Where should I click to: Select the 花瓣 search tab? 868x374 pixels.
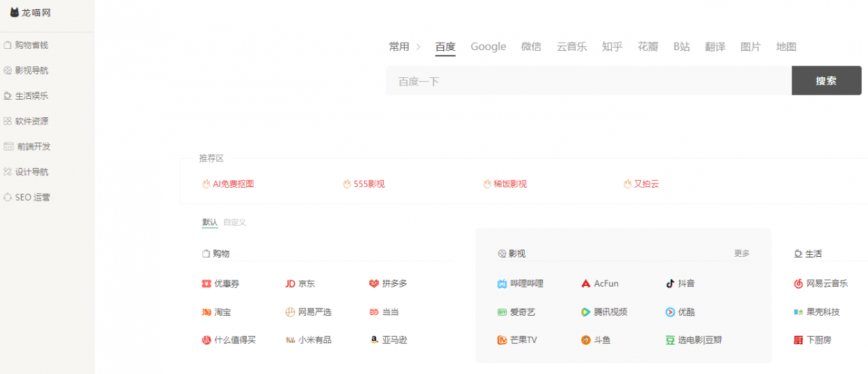tap(648, 47)
